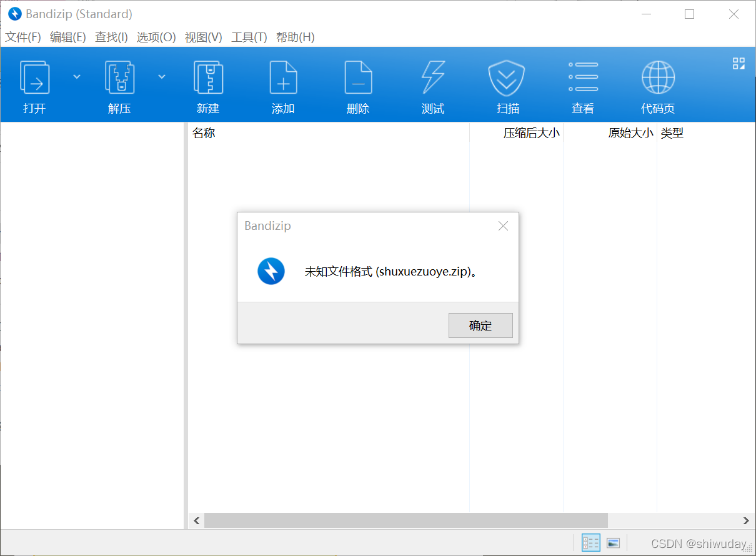Switch to details list view icon
This screenshot has width=756, height=556.
590,543
